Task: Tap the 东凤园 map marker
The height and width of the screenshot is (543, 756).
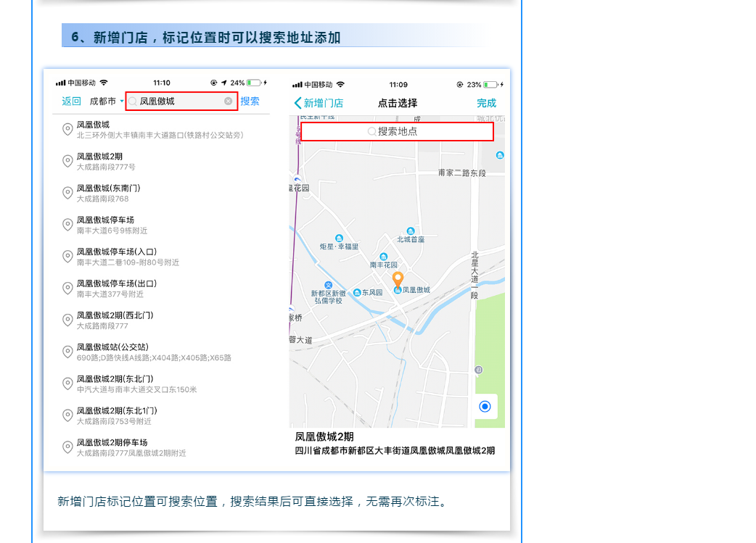Action: pos(357,292)
